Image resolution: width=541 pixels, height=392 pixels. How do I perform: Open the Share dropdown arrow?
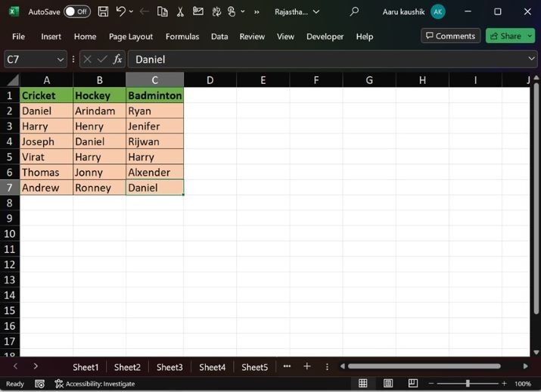coord(530,36)
